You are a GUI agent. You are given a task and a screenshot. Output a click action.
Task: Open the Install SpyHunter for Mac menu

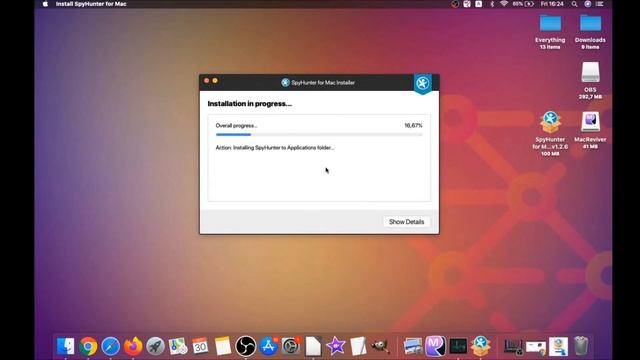[x=91, y=4]
